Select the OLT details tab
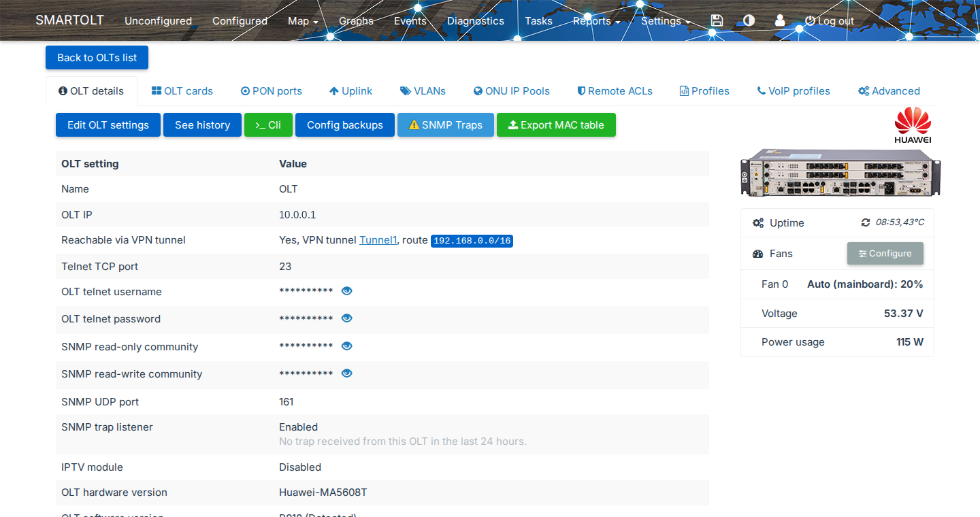 point(91,91)
